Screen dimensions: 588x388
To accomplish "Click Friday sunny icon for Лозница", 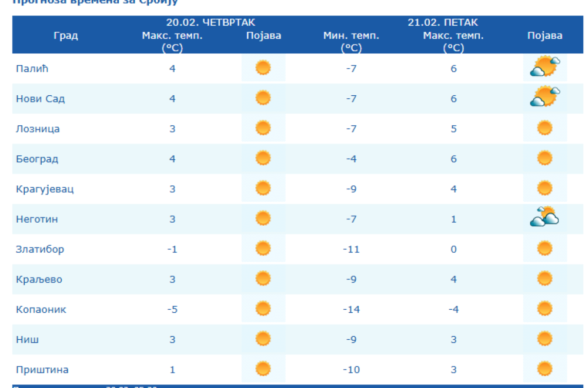I will click(x=544, y=128).
